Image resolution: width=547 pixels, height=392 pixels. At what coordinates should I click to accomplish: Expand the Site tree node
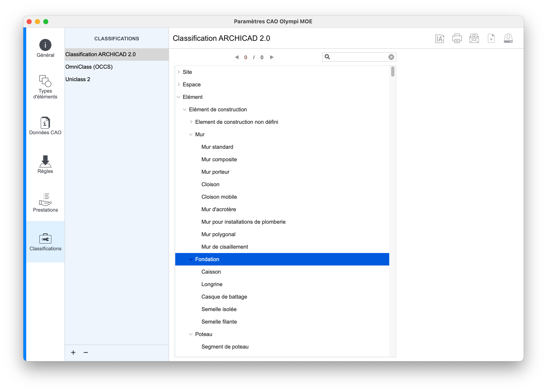pos(179,72)
